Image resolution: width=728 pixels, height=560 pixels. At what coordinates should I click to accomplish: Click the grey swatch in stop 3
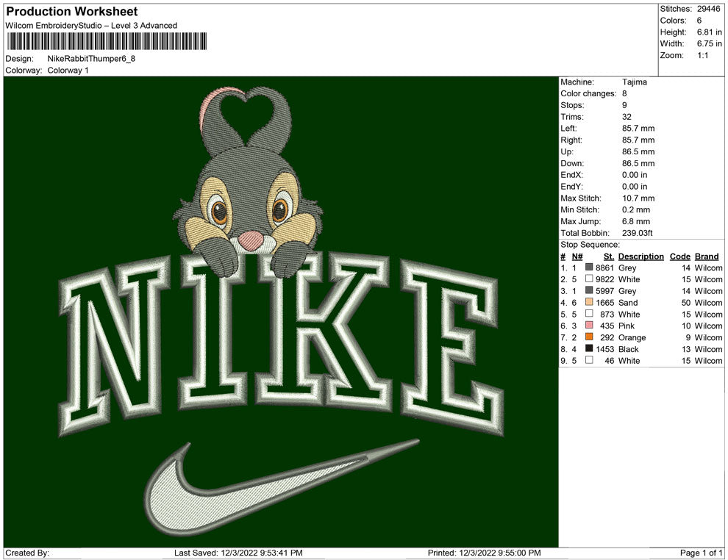click(589, 290)
